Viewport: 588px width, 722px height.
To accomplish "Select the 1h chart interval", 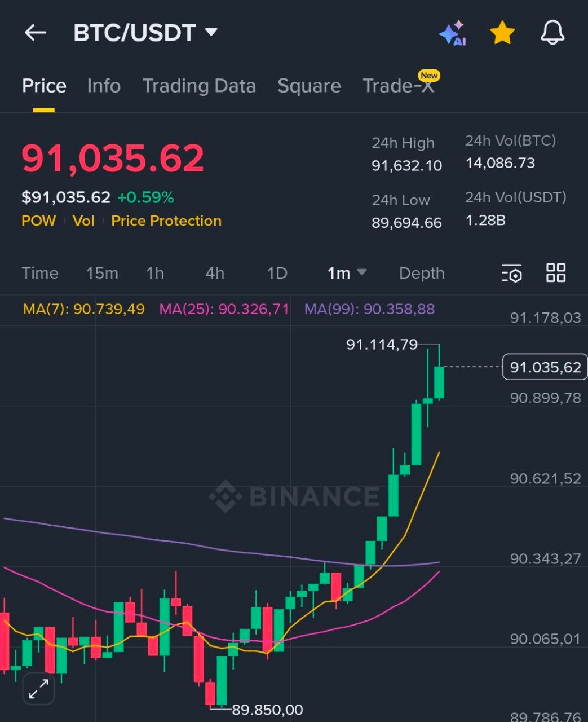I will pos(155,273).
